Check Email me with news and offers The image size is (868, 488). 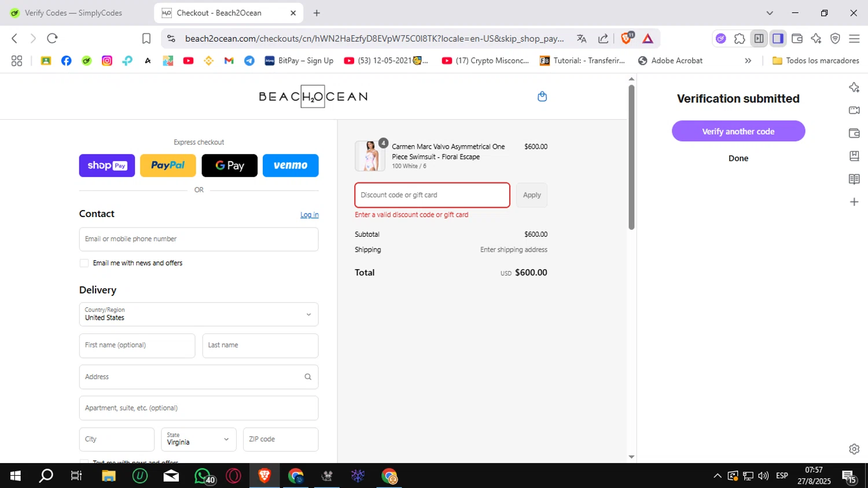point(84,263)
